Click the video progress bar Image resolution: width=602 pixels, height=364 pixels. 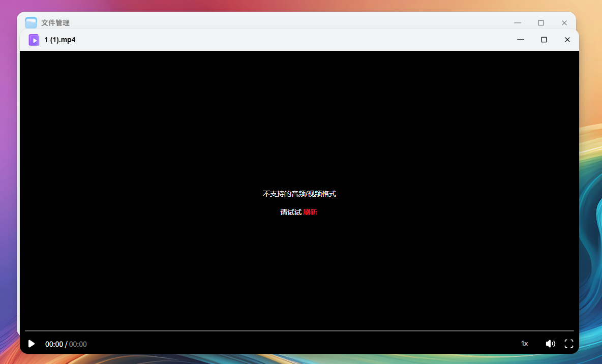coord(299,330)
